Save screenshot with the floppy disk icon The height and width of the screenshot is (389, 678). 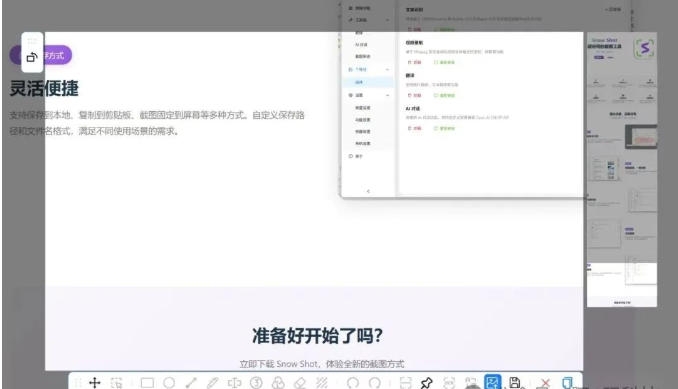(x=515, y=383)
